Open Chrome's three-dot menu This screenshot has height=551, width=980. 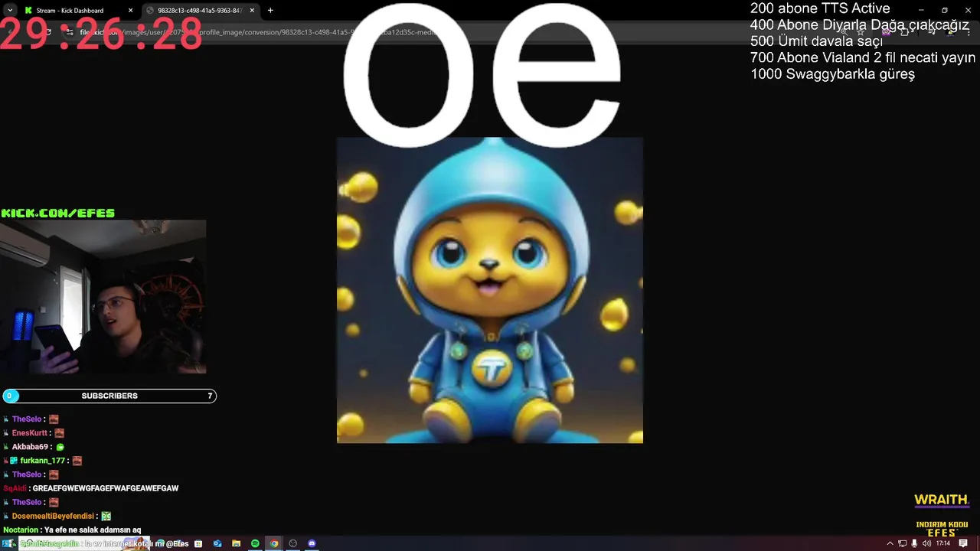coord(969,32)
